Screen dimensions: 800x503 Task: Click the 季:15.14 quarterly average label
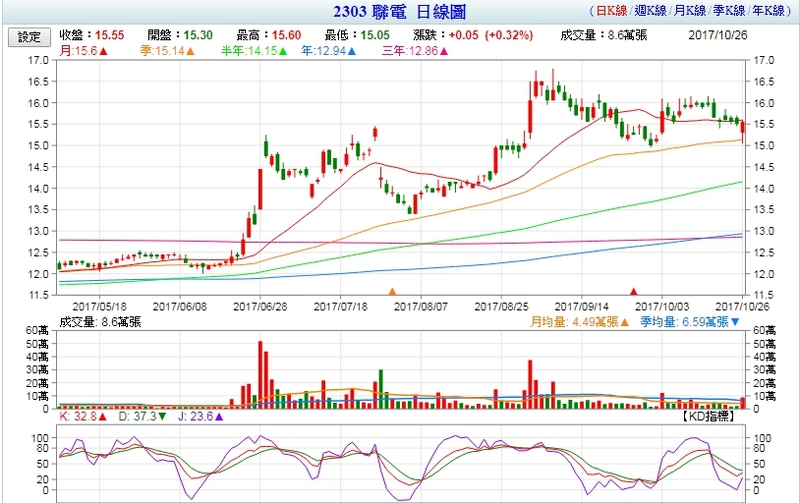click(x=162, y=51)
